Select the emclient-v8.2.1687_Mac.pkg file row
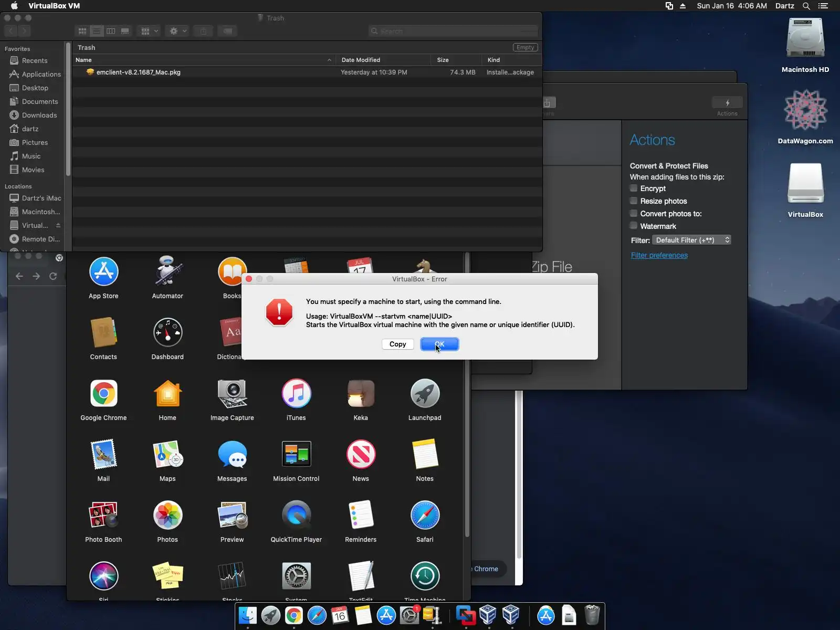The image size is (840, 630). coord(307,72)
